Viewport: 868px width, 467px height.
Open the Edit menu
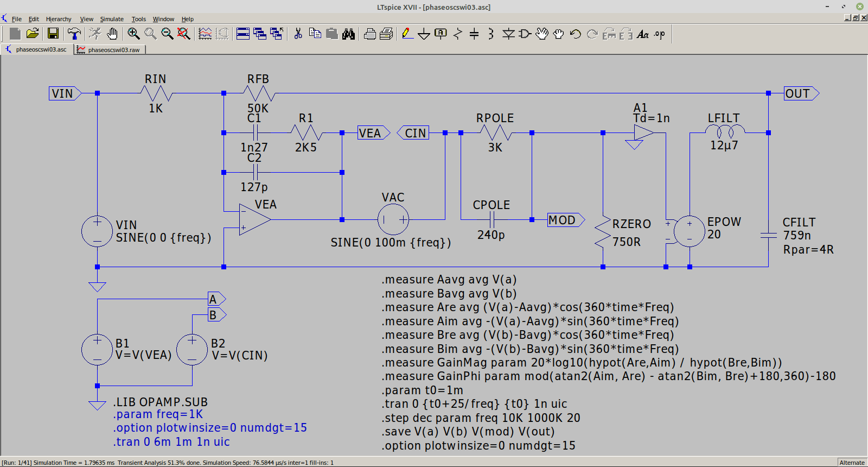click(34, 19)
